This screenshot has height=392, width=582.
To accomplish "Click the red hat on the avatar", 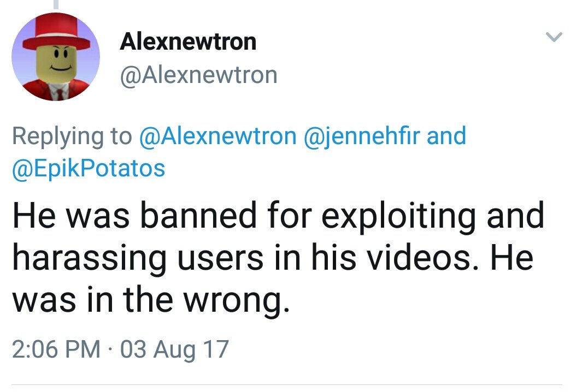I will tap(56, 33).
